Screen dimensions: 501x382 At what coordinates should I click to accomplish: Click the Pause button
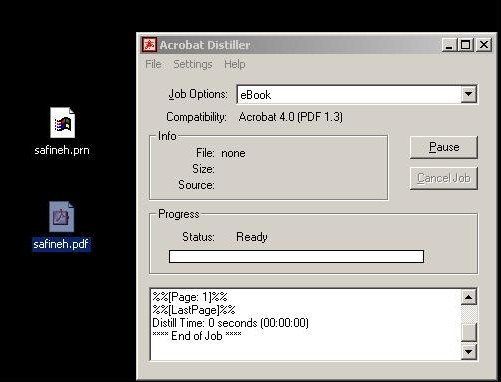pos(444,147)
